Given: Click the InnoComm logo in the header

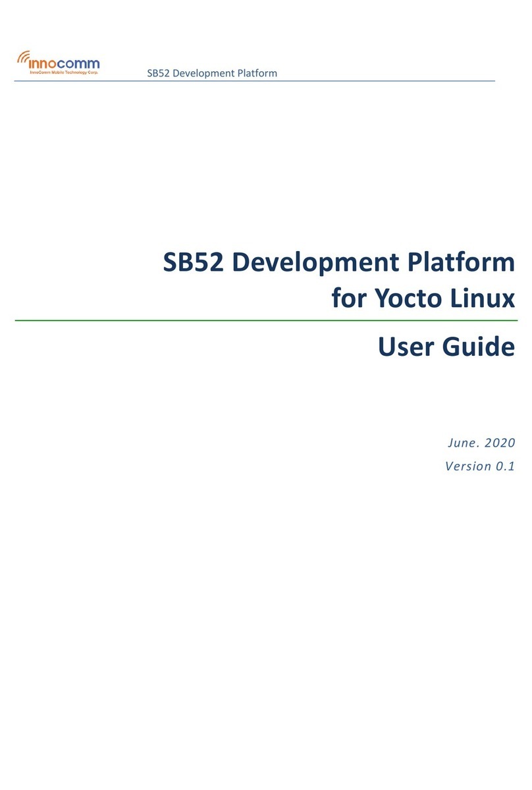Looking at the screenshot, I should pos(59,63).
